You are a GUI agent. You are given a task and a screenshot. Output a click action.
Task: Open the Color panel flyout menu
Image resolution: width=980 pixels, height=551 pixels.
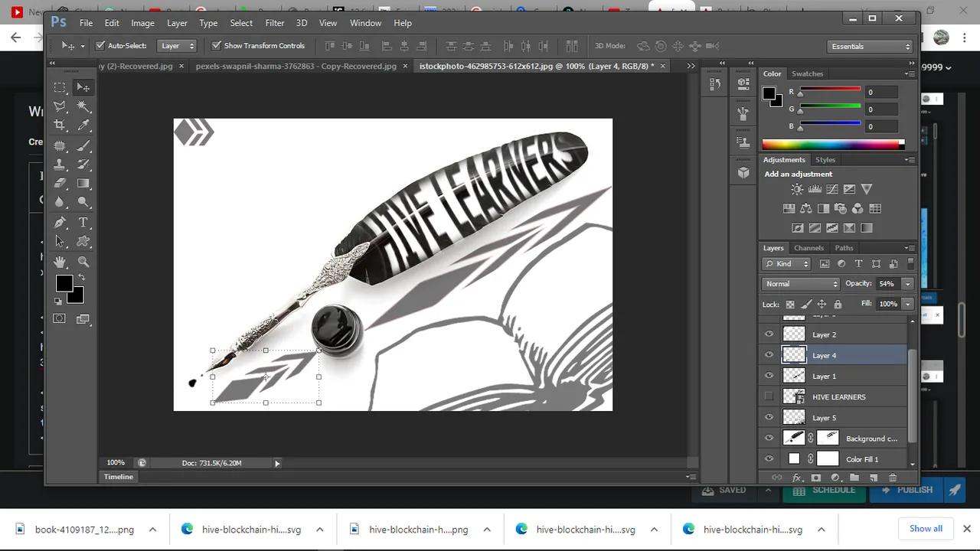910,74
